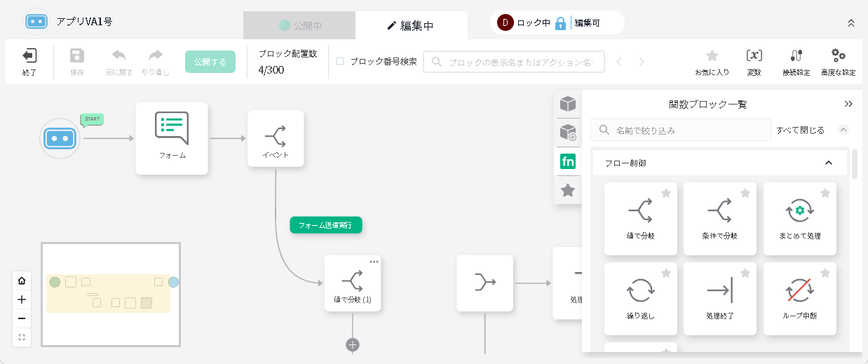The image size is (868, 364).
Task: Enable the ブロック番号検索 checkbox
Action: tap(340, 61)
